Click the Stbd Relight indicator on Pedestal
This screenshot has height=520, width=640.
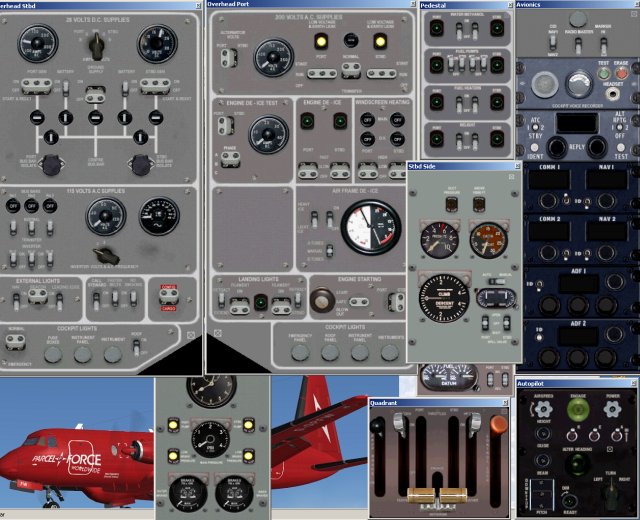point(497,139)
